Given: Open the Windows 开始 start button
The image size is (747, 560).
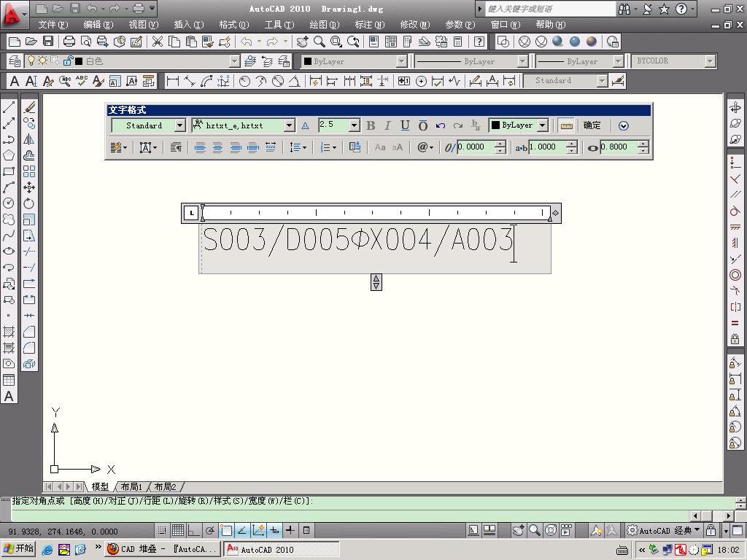Looking at the screenshot, I should [18, 548].
